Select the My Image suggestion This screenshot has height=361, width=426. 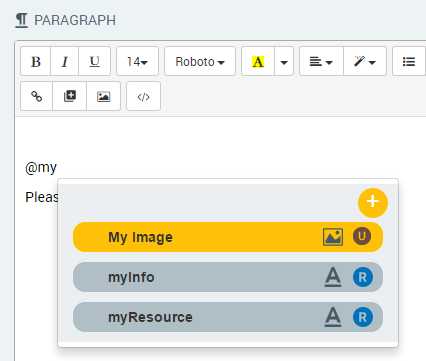(228, 237)
